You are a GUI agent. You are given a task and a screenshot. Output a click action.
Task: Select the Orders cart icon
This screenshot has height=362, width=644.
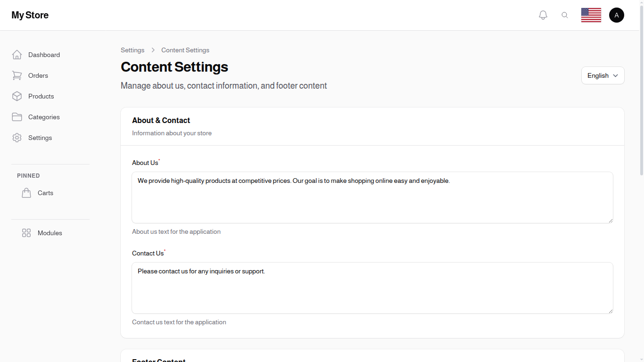click(x=17, y=75)
